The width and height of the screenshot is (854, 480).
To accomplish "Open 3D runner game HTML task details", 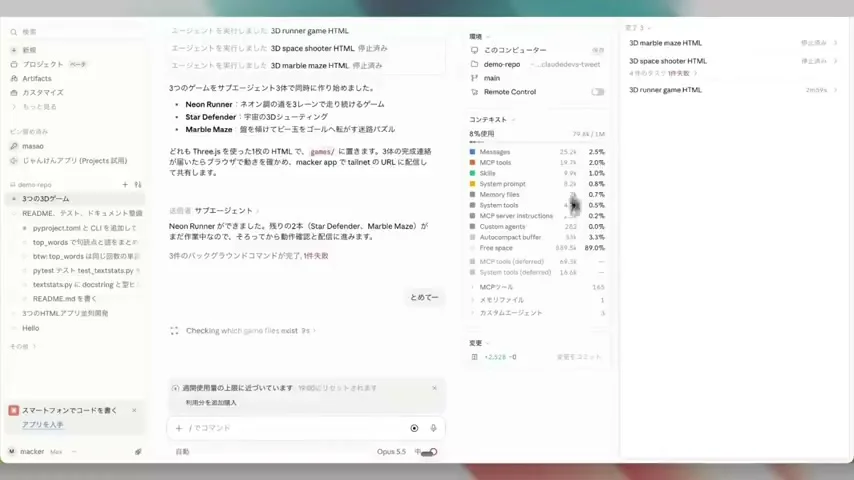I will (732, 90).
